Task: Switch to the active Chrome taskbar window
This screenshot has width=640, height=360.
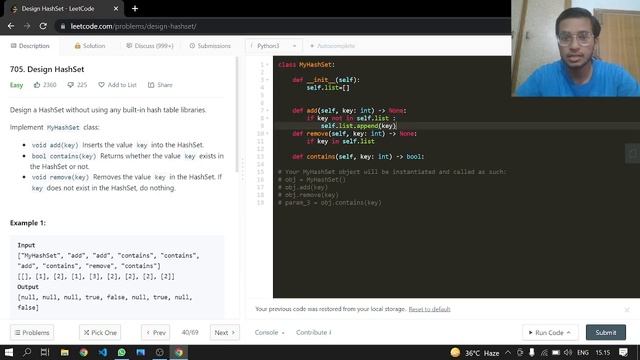Action: click(x=179, y=352)
